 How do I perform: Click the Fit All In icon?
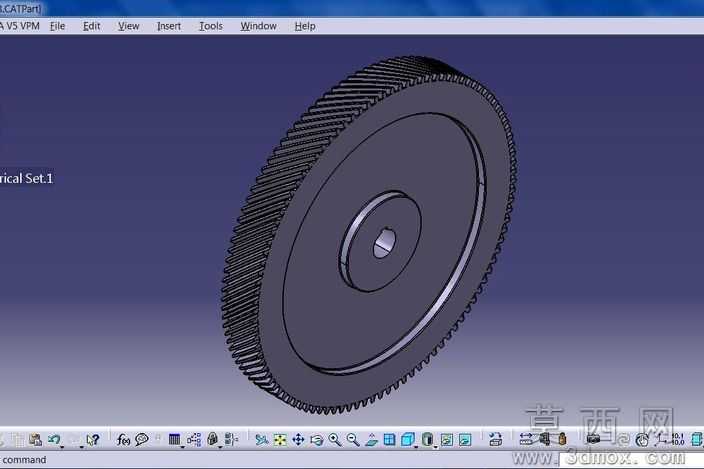[280, 440]
